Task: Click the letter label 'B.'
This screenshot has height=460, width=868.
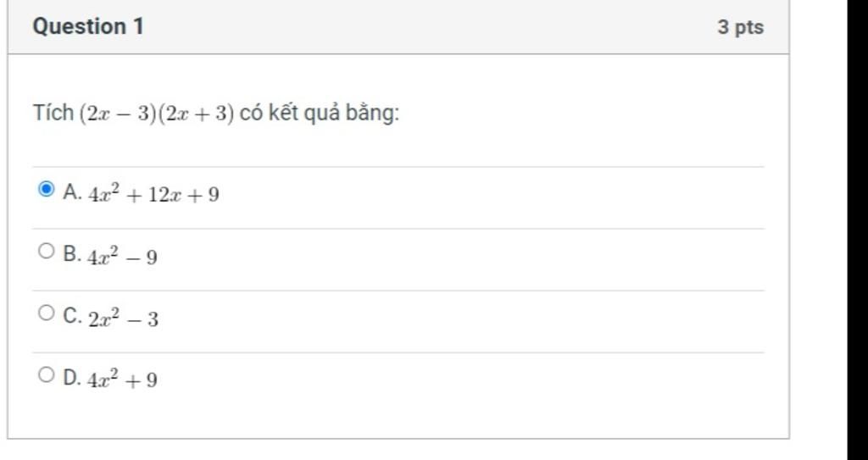Action: (73, 254)
